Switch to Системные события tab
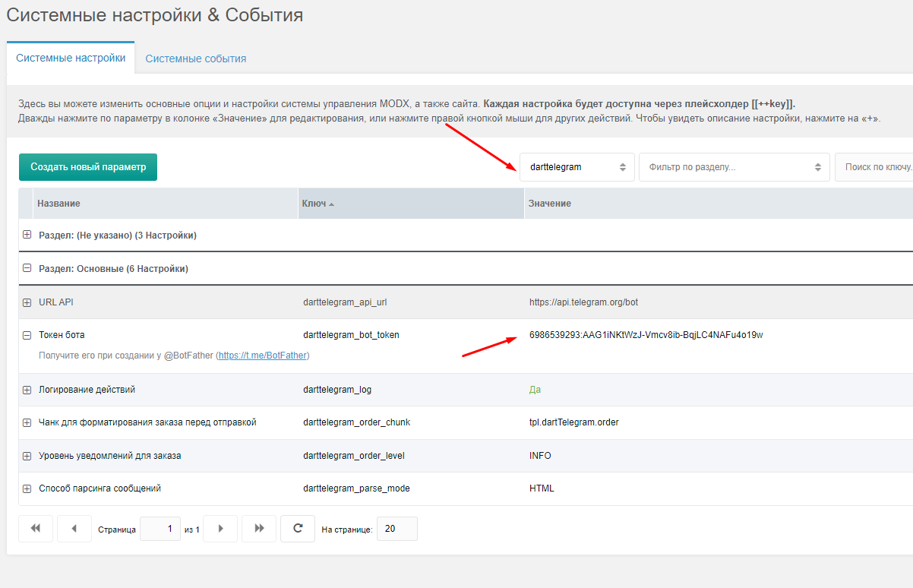Image resolution: width=913 pixels, height=588 pixels. [x=196, y=58]
